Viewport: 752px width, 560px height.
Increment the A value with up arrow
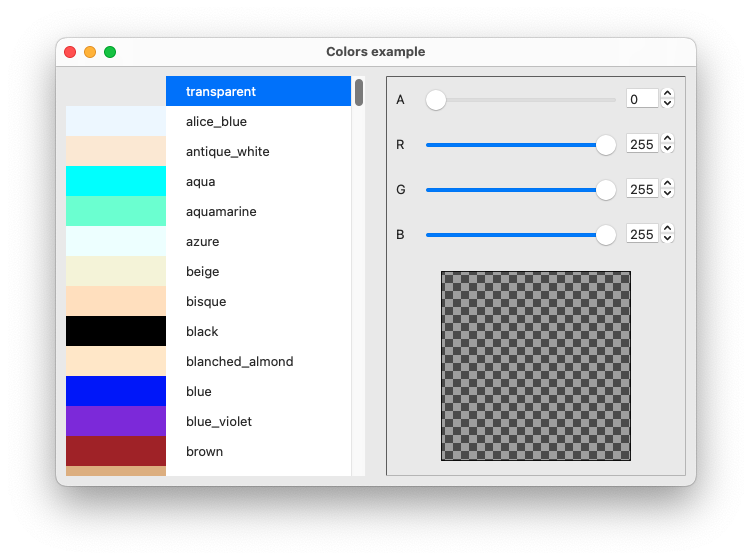tap(668, 94)
